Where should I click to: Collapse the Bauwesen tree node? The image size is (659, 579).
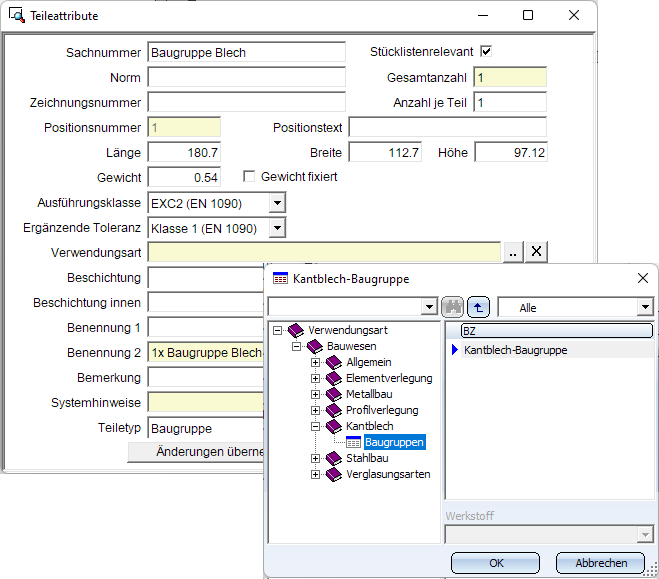click(297, 347)
